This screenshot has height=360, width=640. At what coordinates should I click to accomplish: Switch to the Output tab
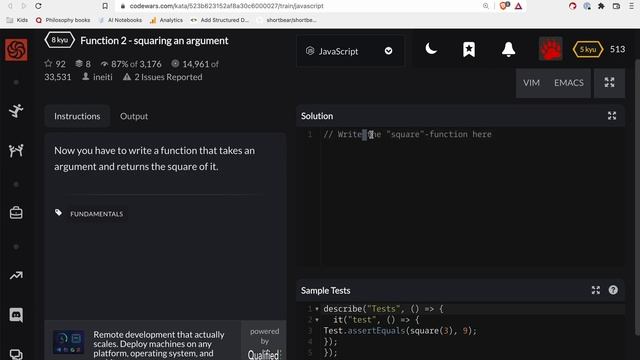tap(134, 116)
